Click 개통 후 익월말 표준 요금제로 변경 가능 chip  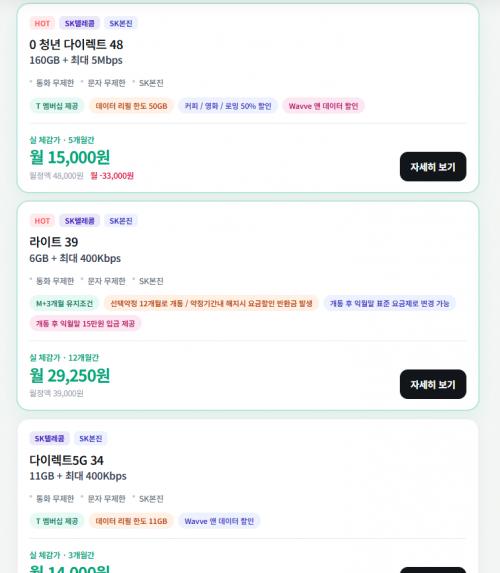[x=389, y=303]
